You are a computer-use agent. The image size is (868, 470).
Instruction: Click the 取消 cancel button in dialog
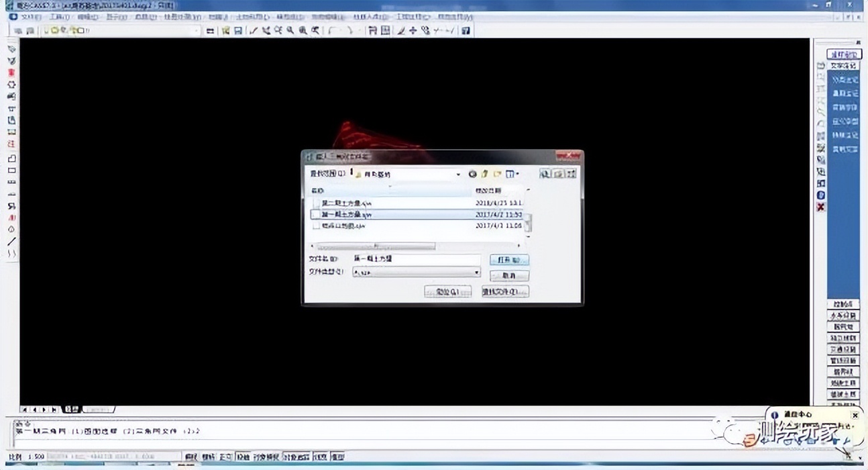click(509, 275)
